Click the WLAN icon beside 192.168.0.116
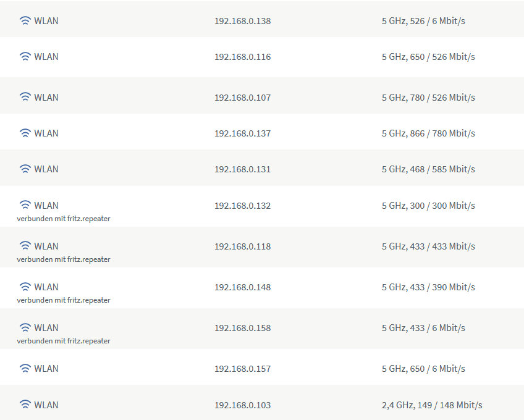 [25, 57]
